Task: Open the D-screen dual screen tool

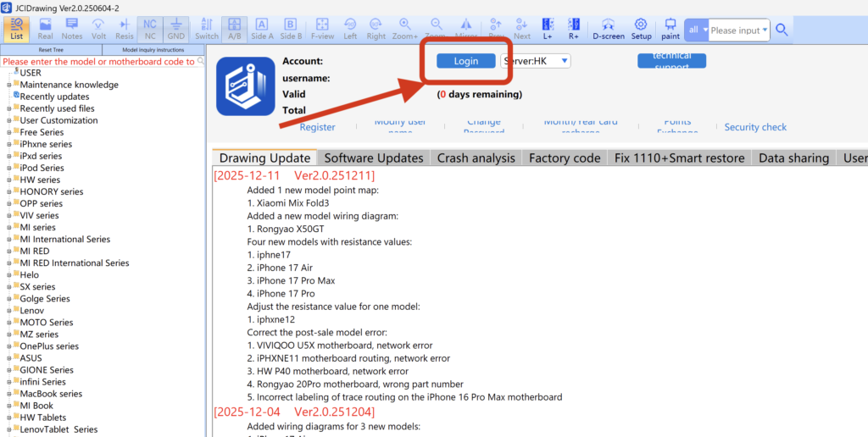Action: coord(609,29)
